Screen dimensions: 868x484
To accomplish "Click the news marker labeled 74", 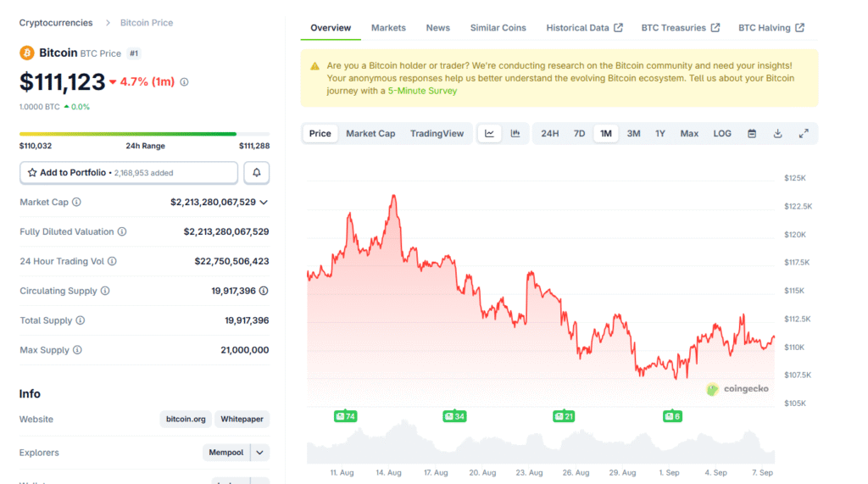I will point(346,416).
